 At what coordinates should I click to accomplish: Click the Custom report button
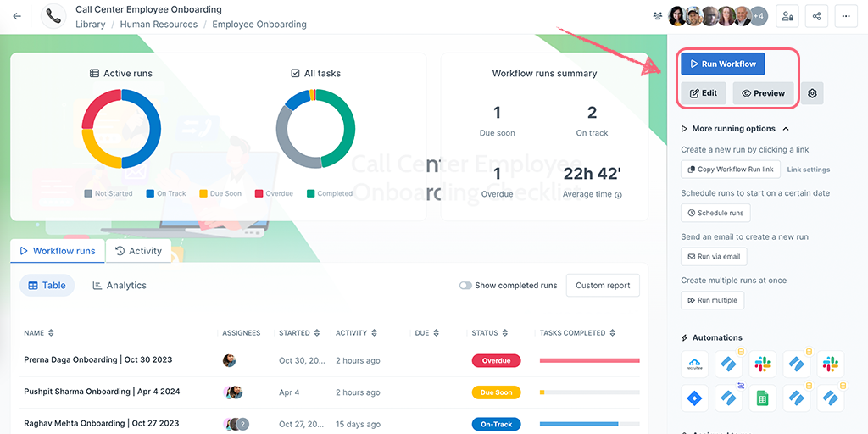(x=602, y=286)
